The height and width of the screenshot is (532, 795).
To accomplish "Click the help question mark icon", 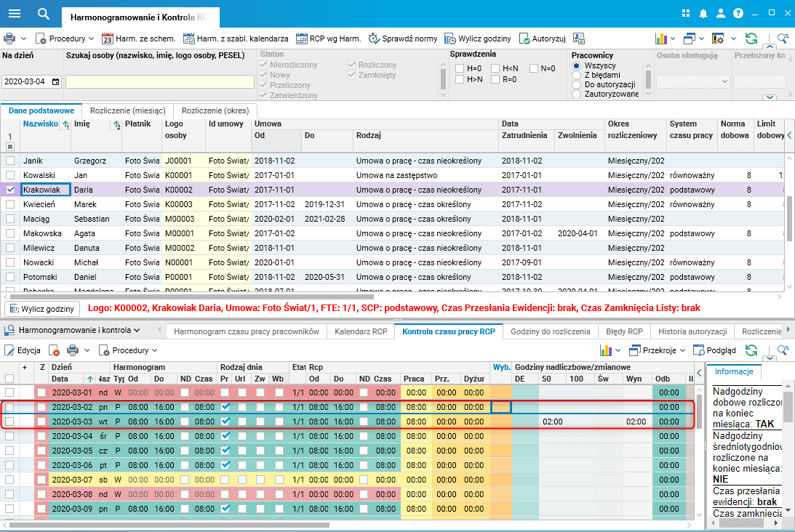I will [738, 14].
